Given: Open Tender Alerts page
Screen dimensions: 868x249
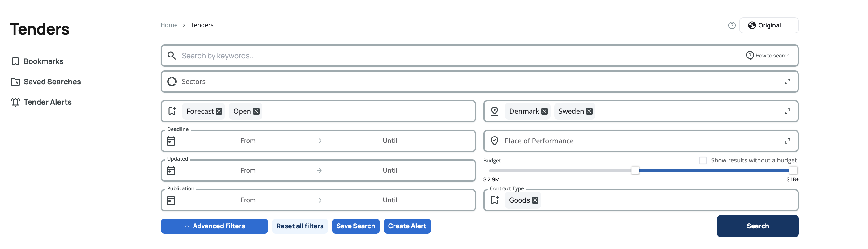Looking at the screenshot, I should click(48, 102).
